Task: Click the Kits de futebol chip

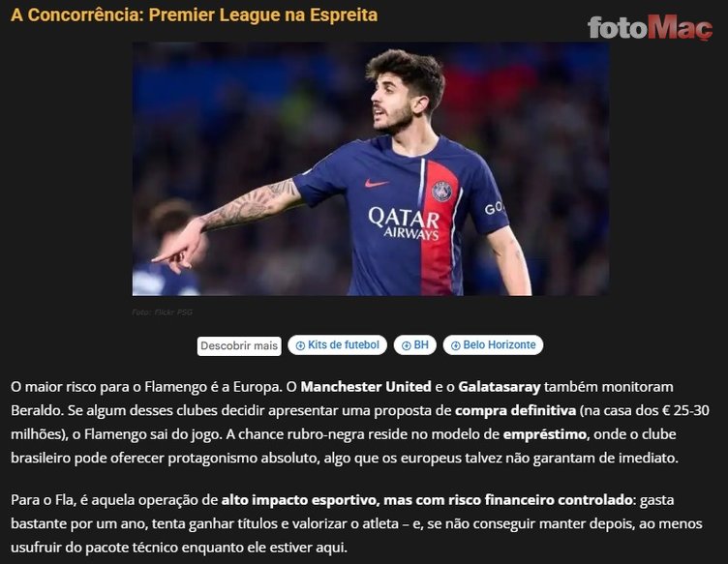Action: (x=337, y=345)
